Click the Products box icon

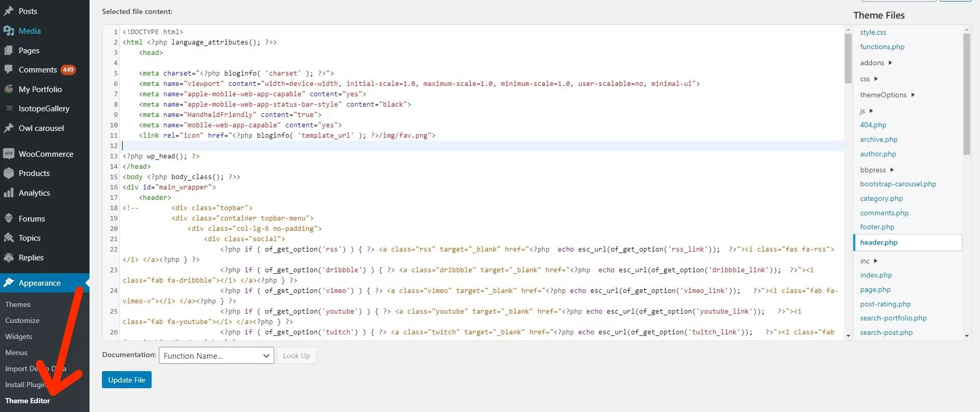[8, 173]
